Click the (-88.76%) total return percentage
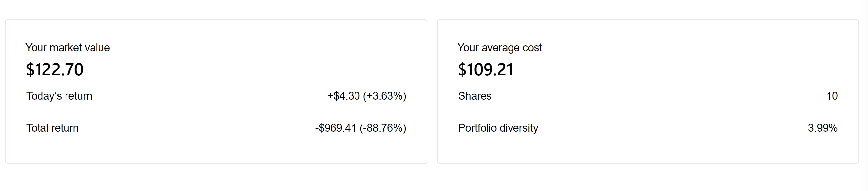The image size is (868, 191). [x=383, y=128]
